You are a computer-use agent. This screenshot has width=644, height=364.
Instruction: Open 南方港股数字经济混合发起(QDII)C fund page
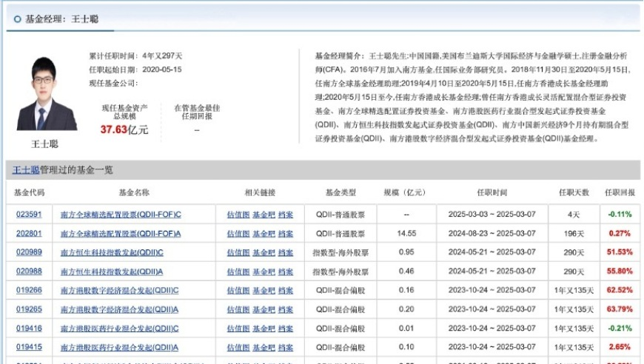[x=119, y=291]
